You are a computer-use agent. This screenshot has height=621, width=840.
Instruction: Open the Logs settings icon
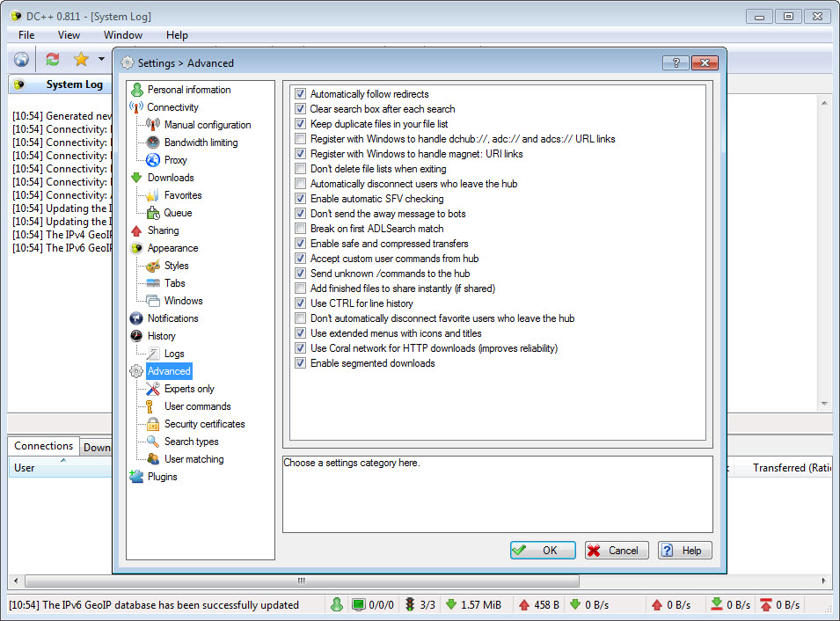[x=153, y=354]
